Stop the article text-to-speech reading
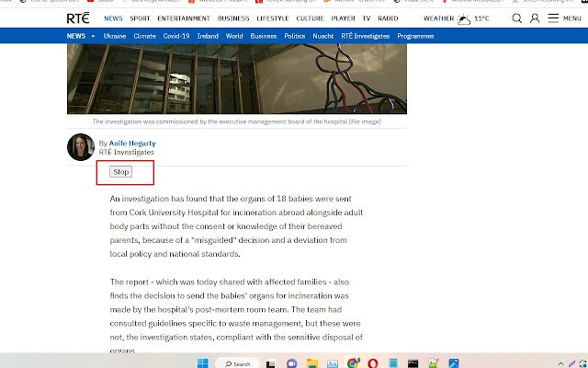 pos(120,172)
